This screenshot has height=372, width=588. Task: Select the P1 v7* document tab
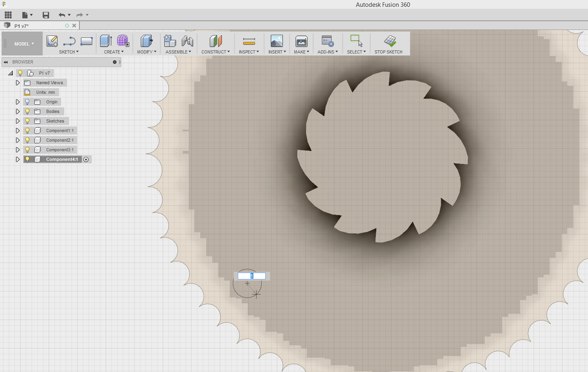(x=22, y=26)
